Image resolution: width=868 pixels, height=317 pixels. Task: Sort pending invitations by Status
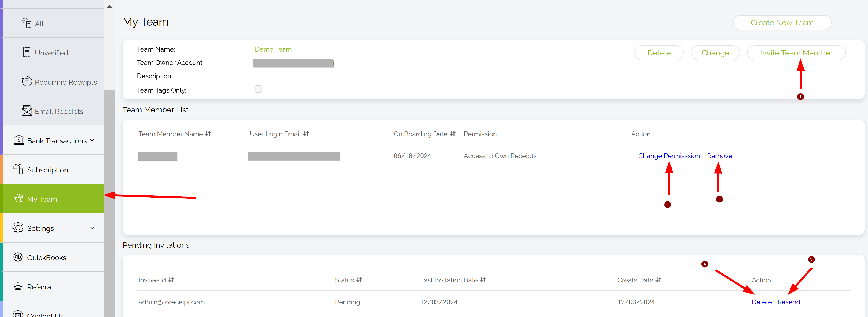(x=359, y=280)
